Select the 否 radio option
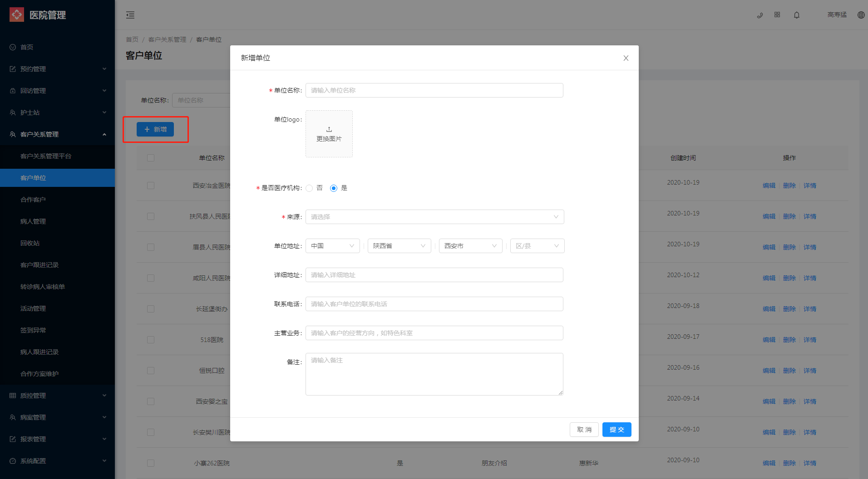 pyautogui.click(x=309, y=188)
